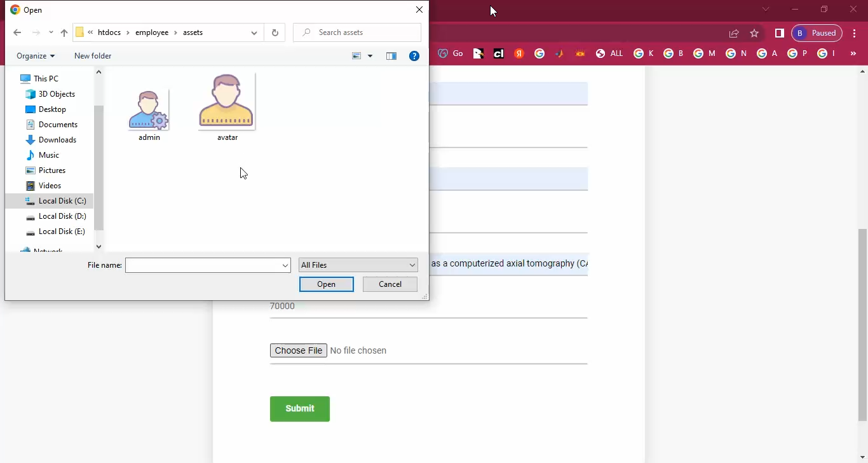Expand the File name suggestions dropdown
The image size is (868, 463).
(x=285, y=265)
